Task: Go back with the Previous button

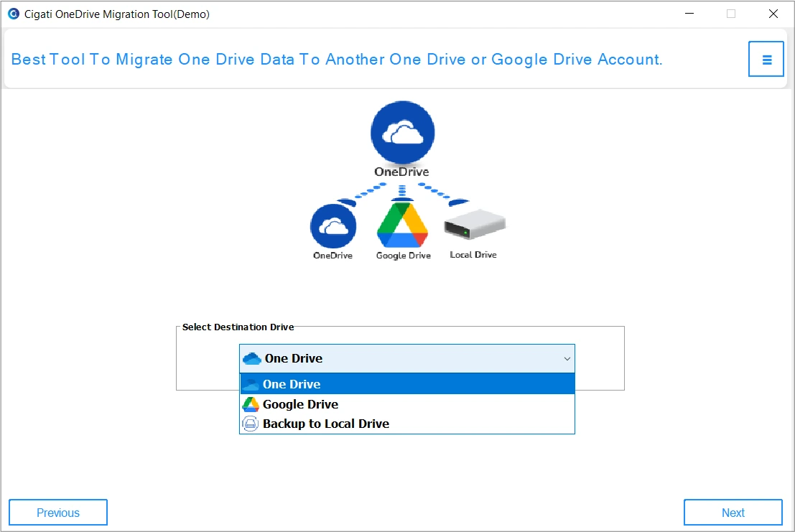Action: (58, 513)
